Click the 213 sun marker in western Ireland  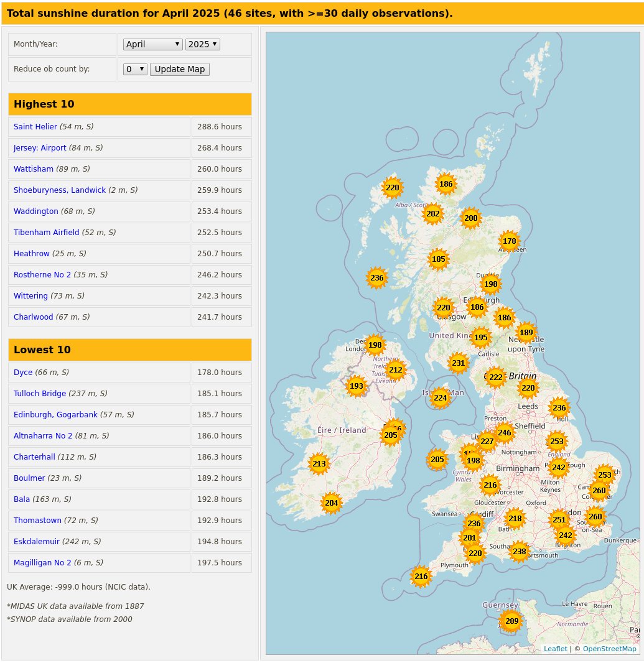pos(319,463)
